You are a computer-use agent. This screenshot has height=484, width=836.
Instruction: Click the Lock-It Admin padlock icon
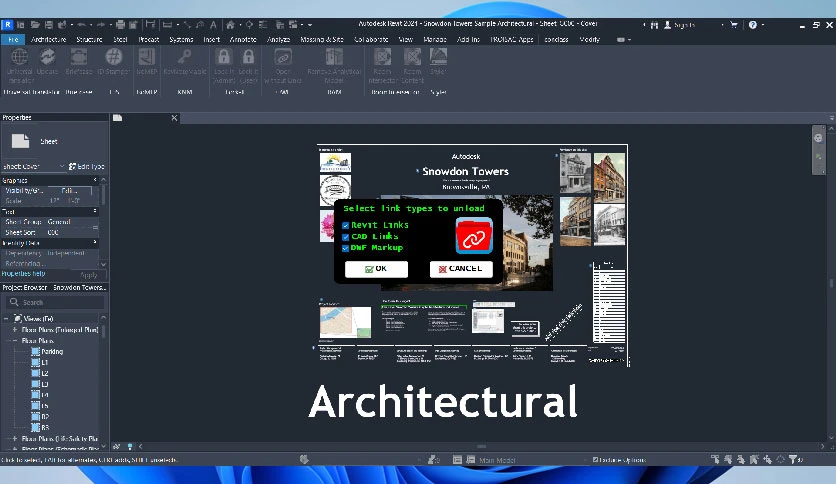(x=223, y=57)
